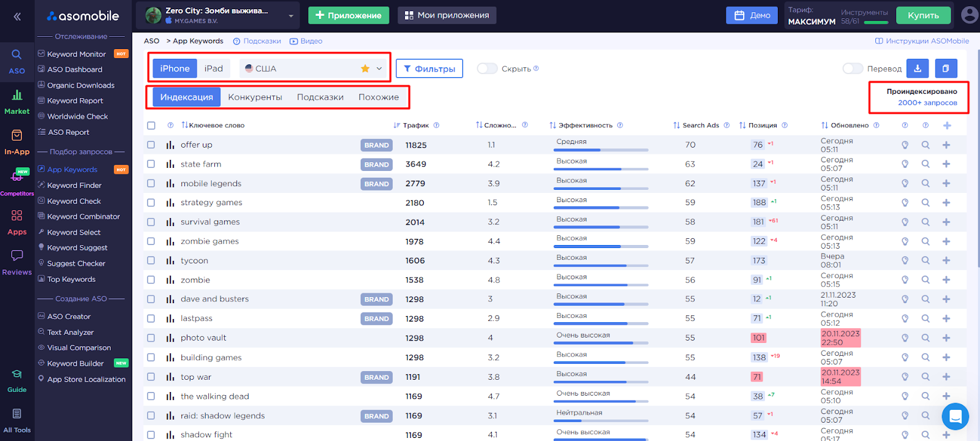Click the Демо button
The height and width of the screenshot is (441, 980).
click(752, 15)
